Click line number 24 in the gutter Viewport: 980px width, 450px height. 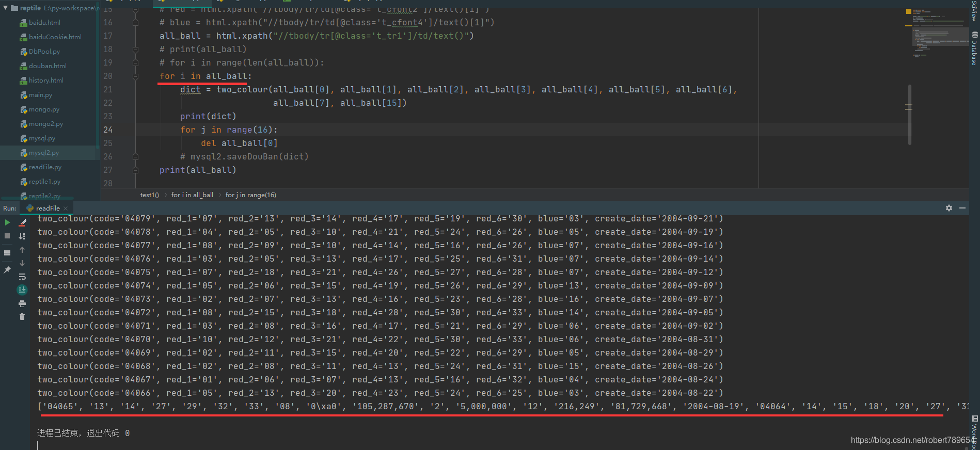[x=108, y=130]
